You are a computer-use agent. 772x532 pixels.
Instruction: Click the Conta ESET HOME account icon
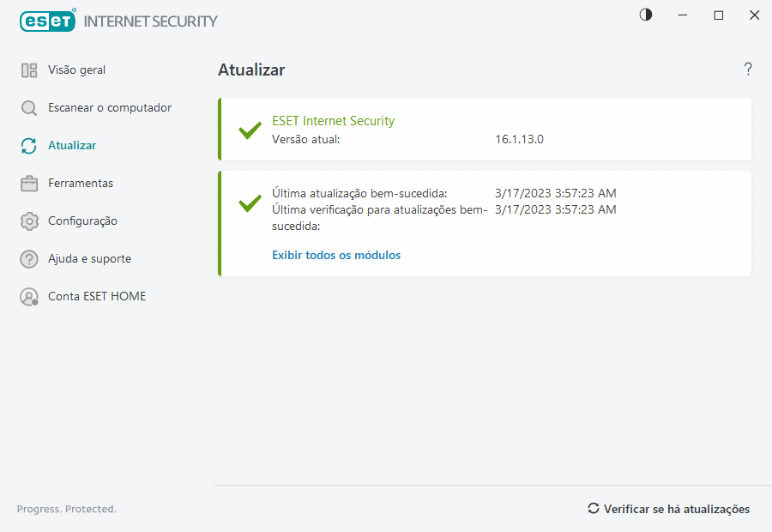pos(29,297)
